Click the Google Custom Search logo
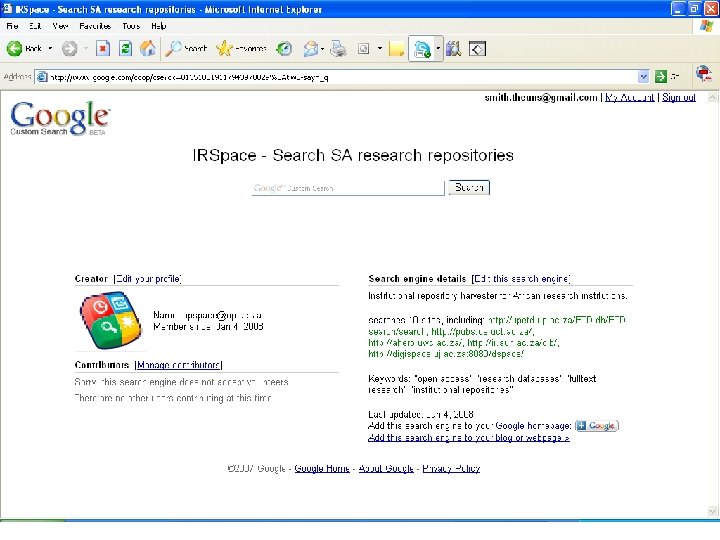 click(60, 118)
